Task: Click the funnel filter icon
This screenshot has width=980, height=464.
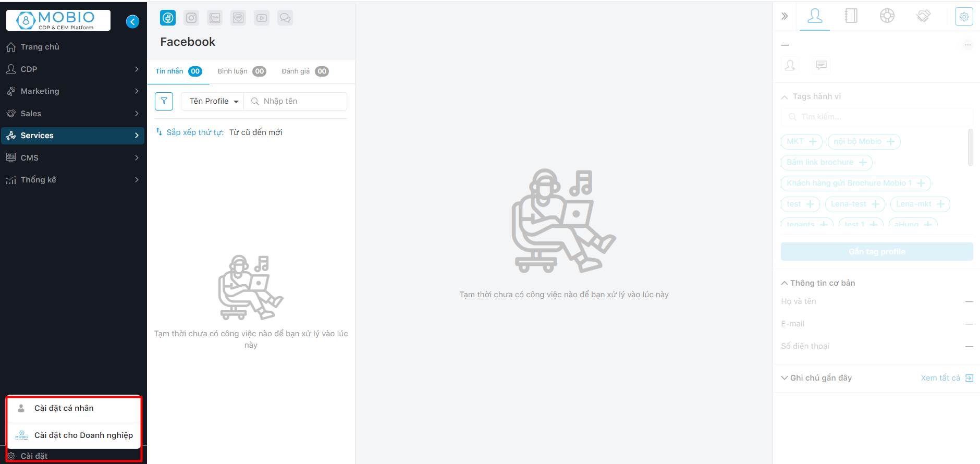Action: [164, 101]
